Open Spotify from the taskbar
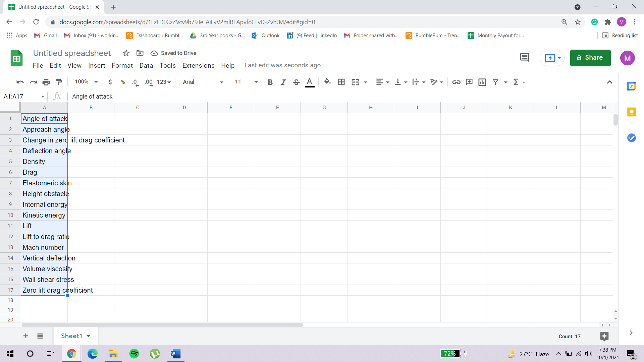This screenshot has width=644, height=362. pyautogui.click(x=134, y=354)
